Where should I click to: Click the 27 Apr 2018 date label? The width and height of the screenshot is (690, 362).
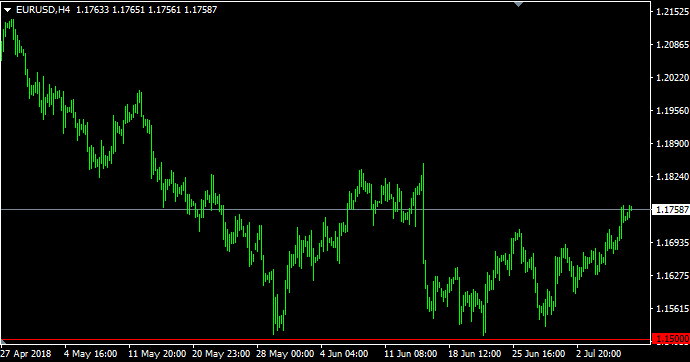tap(26, 354)
